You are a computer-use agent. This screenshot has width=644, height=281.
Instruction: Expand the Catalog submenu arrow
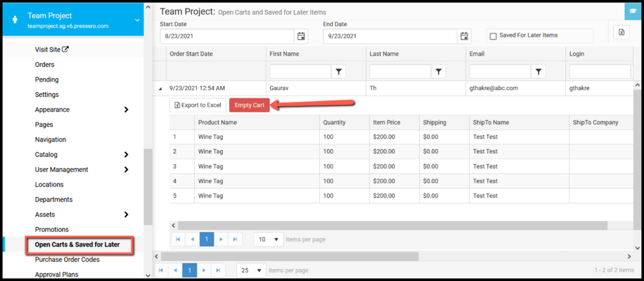pos(126,155)
